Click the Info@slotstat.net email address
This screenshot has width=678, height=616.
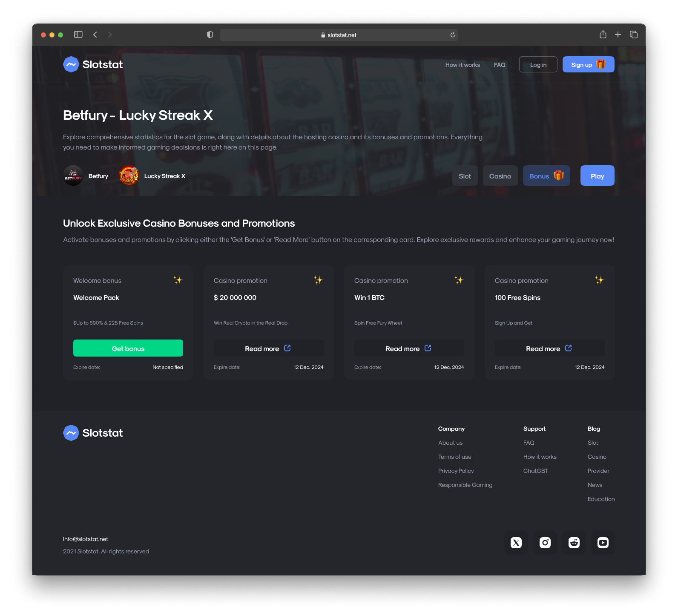[x=86, y=539]
